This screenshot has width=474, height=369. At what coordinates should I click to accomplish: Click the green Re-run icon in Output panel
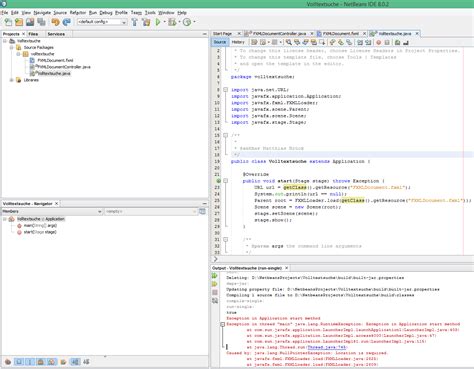[x=215, y=276]
